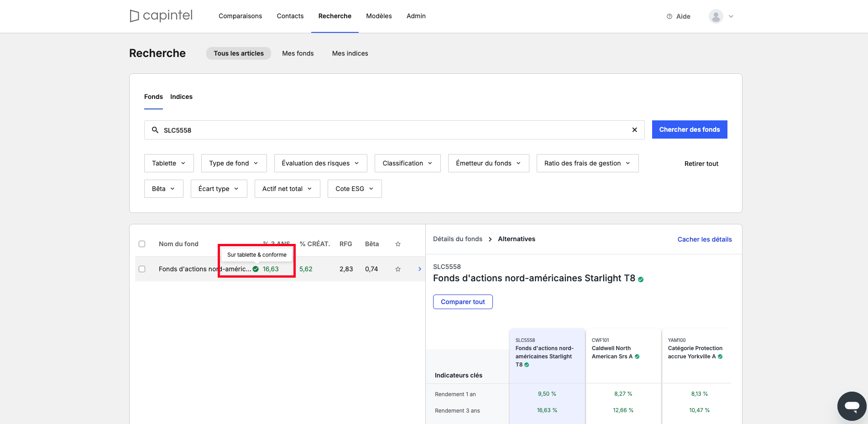Open the Tablette filter dropdown
This screenshot has width=868, height=424.
pyautogui.click(x=169, y=163)
